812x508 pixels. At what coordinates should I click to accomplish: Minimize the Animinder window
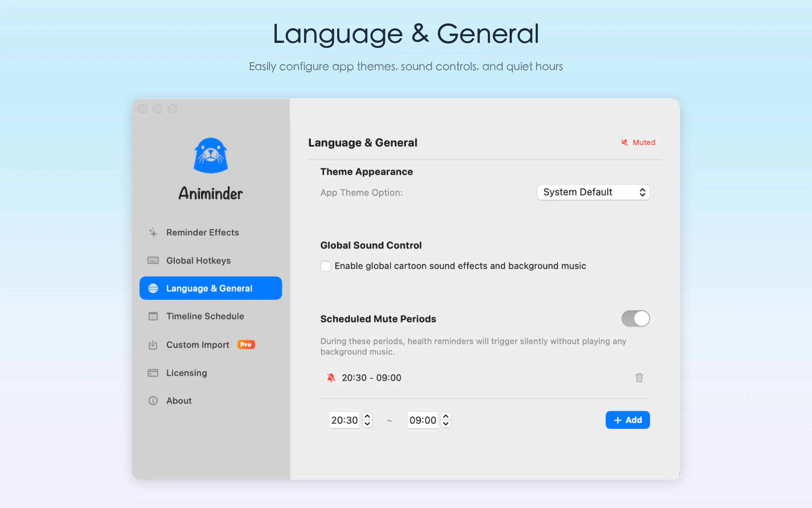157,109
